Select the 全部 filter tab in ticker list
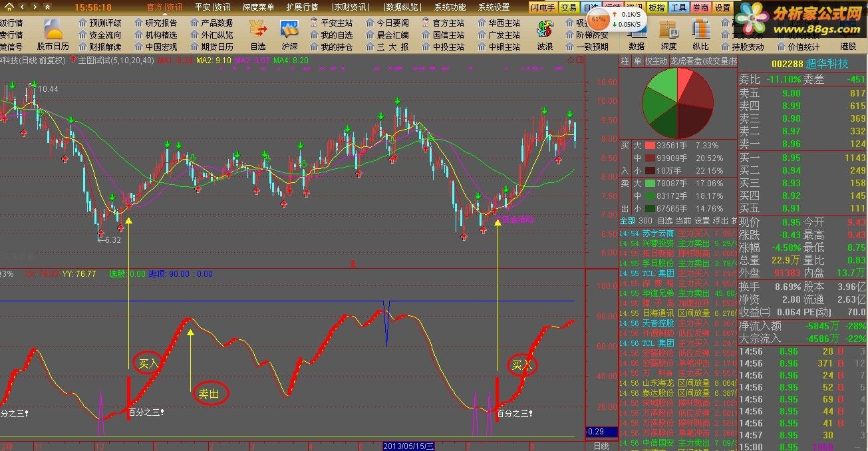Viewport: 868px width, 451px height. click(627, 220)
